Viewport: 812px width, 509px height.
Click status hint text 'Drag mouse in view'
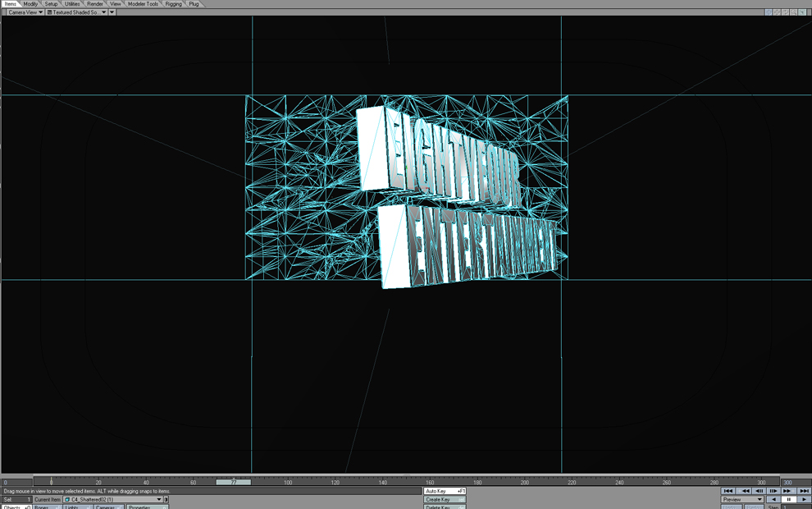[x=86, y=491]
